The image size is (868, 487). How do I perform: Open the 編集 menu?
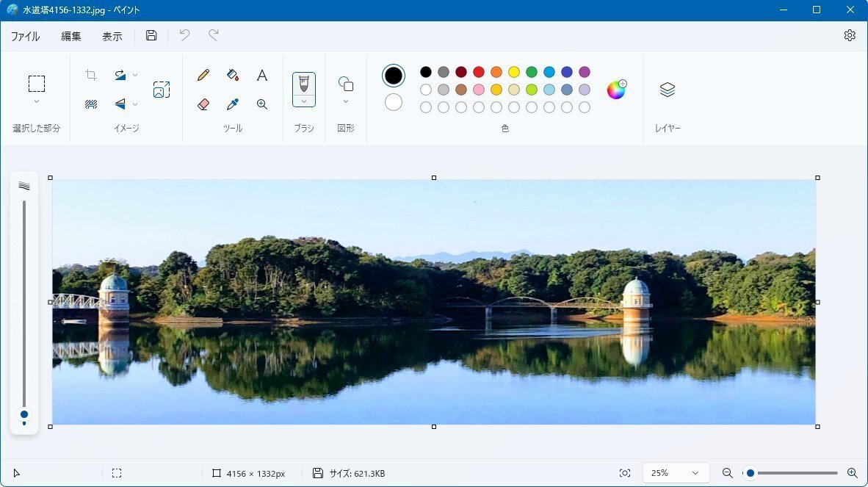tap(70, 36)
